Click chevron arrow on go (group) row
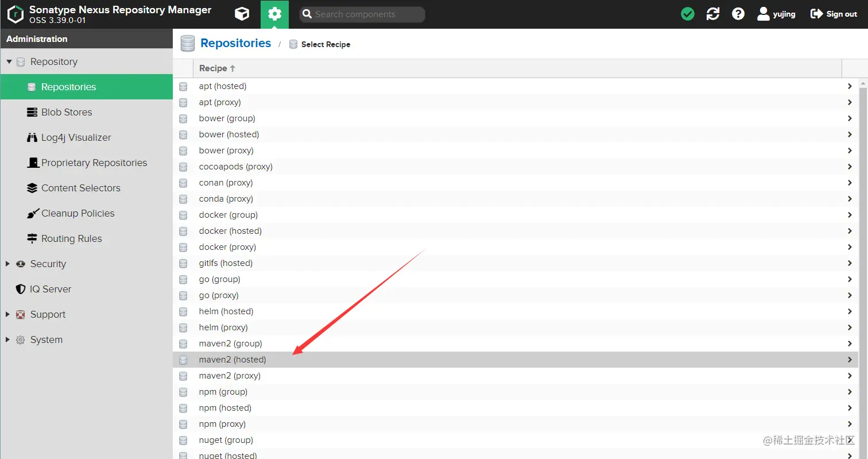This screenshot has width=868, height=459. (850, 279)
